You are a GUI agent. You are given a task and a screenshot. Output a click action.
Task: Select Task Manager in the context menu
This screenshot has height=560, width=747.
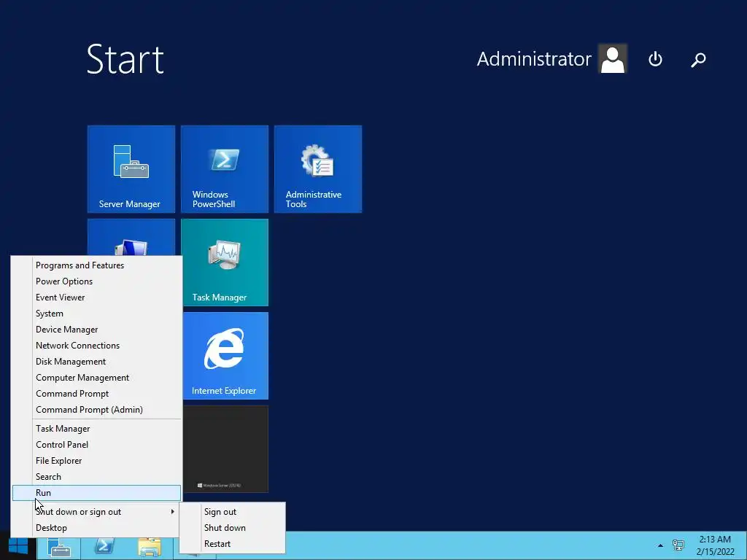click(x=96, y=429)
